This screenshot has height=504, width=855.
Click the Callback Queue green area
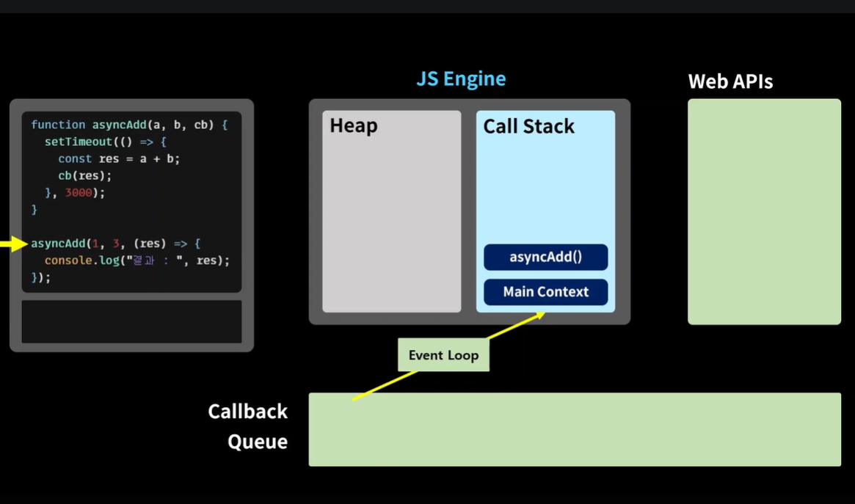[575, 429]
